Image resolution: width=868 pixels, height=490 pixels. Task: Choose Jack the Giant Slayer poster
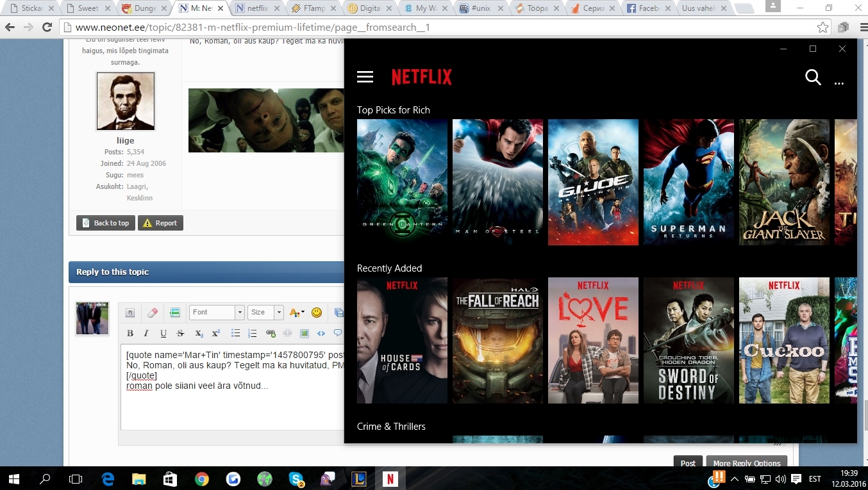tap(784, 182)
